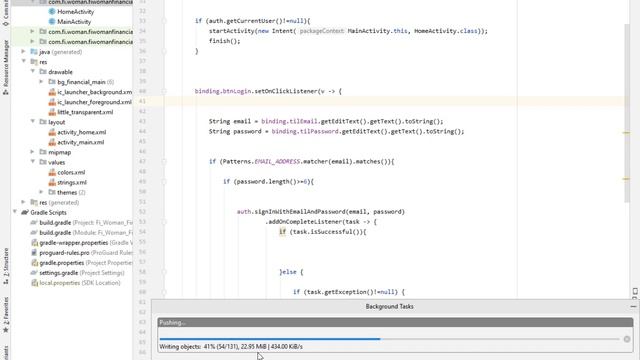The width and height of the screenshot is (640, 360).
Task: Click the activity_home.xml layout file icon
Action: (52, 132)
